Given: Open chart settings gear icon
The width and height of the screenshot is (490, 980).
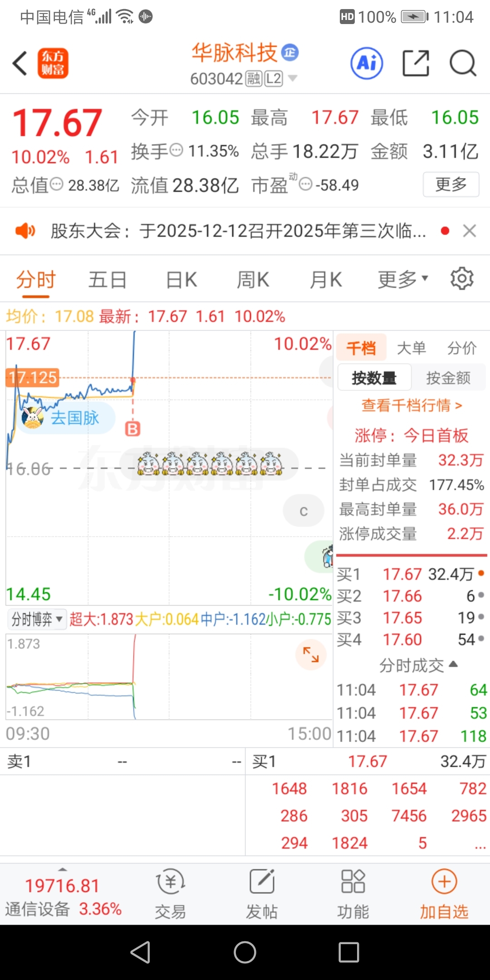Looking at the screenshot, I should click(x=462, y=279).
